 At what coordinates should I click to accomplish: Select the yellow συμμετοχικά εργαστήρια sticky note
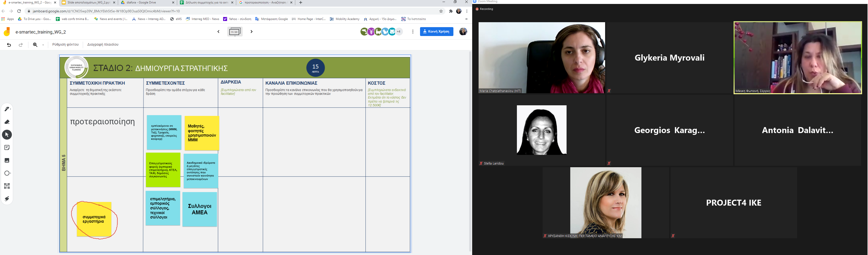pos(94,219)
